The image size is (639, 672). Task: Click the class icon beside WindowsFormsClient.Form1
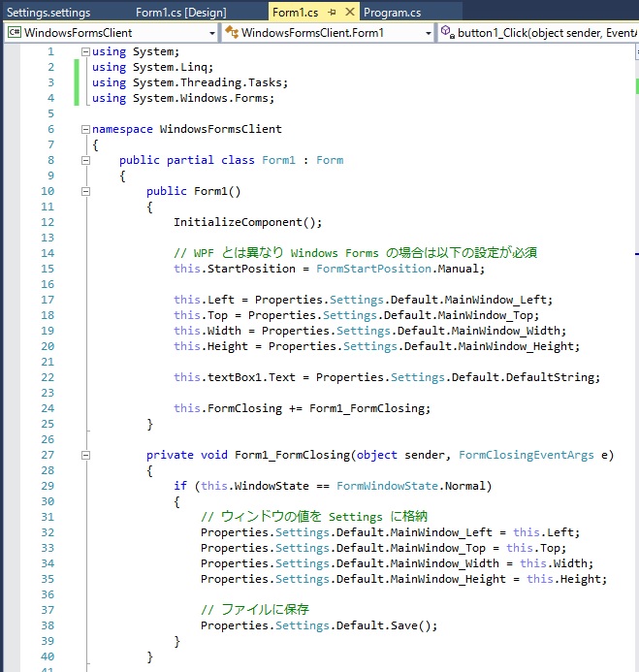pos(232,33)
